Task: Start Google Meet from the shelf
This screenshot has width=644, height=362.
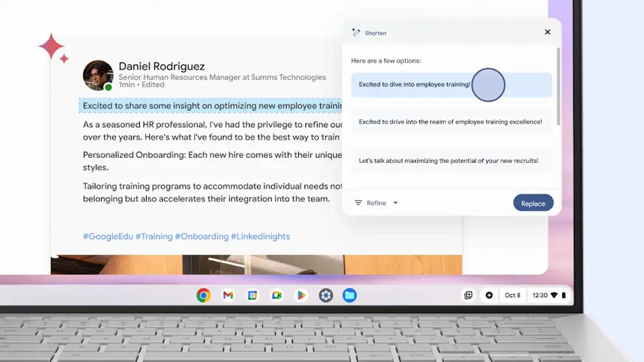Action: pyautogui.click(x=277, y=295)
